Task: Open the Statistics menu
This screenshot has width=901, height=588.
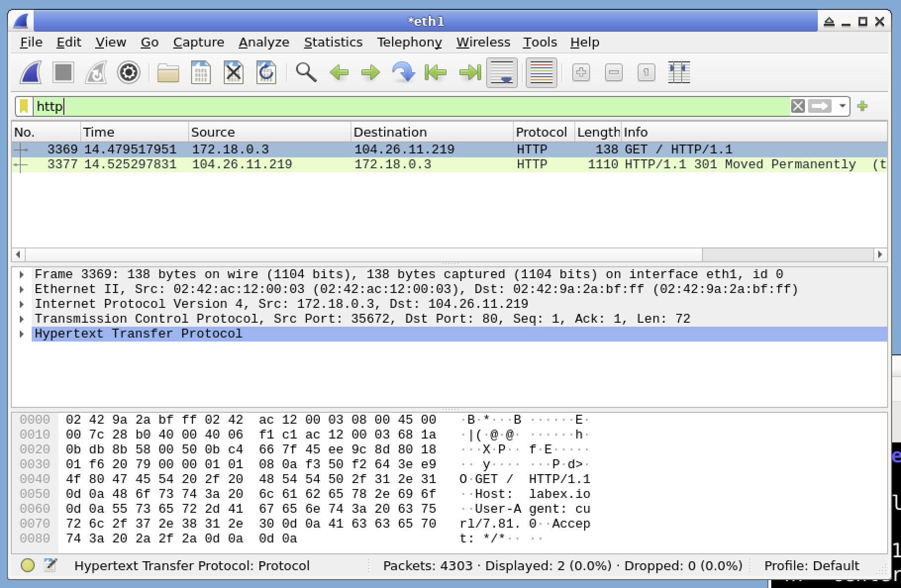Action: [x=333, y=43]
